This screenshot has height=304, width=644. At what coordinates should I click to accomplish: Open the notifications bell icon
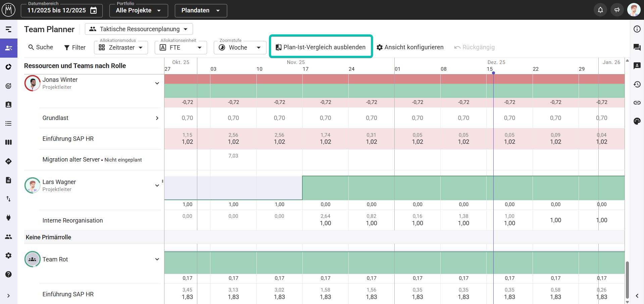tap(600, 10)
